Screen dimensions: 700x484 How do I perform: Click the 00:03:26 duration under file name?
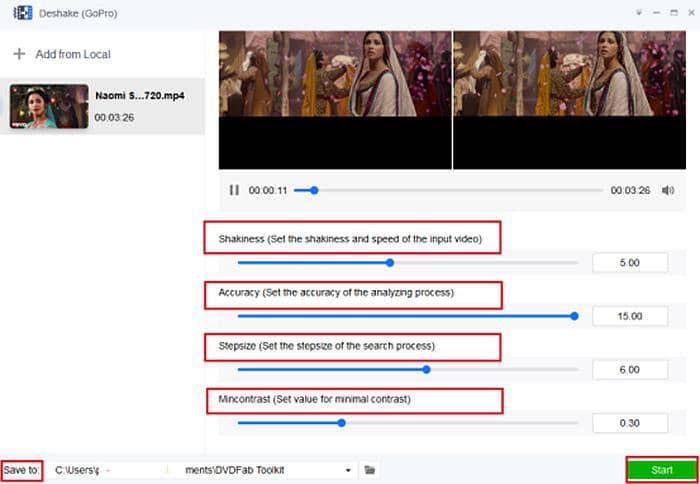pyautogui.click(x=114, y=117)
